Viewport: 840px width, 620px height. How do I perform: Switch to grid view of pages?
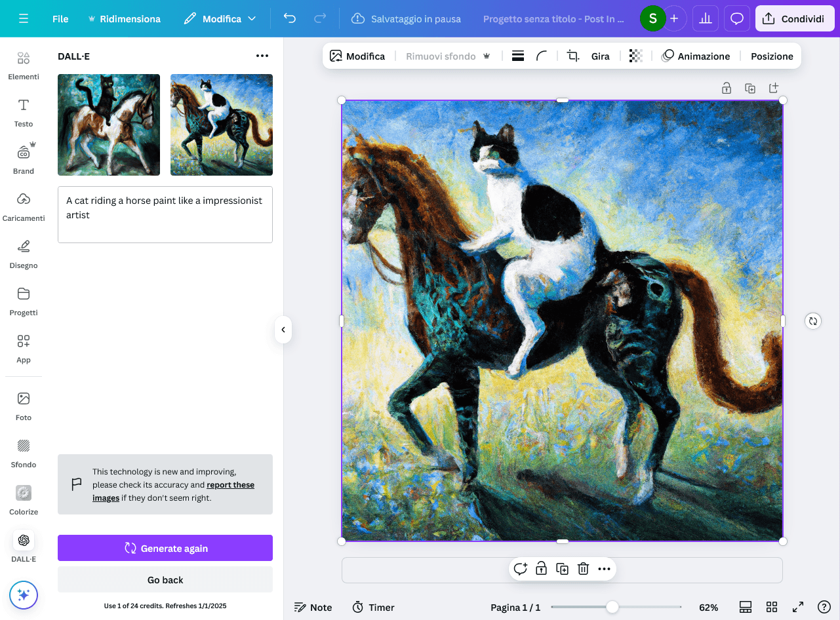coord(772,608)
